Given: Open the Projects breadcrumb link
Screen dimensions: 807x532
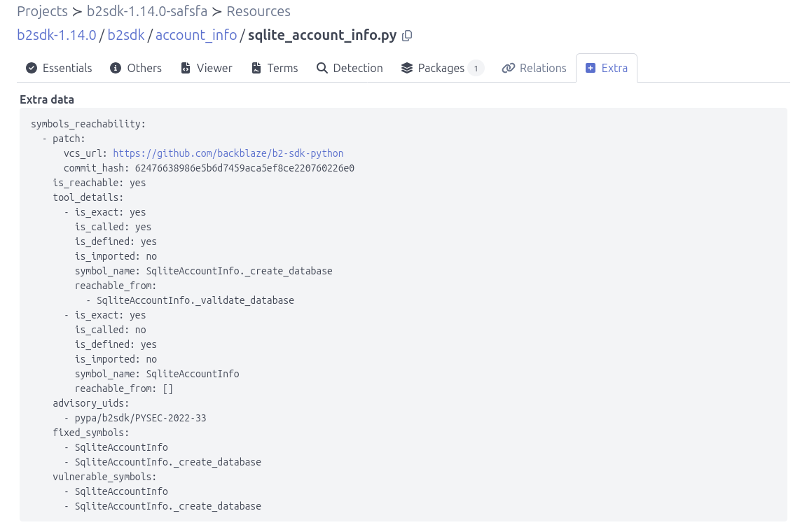Looking at the screenshot, I should [x=42, y=11].
